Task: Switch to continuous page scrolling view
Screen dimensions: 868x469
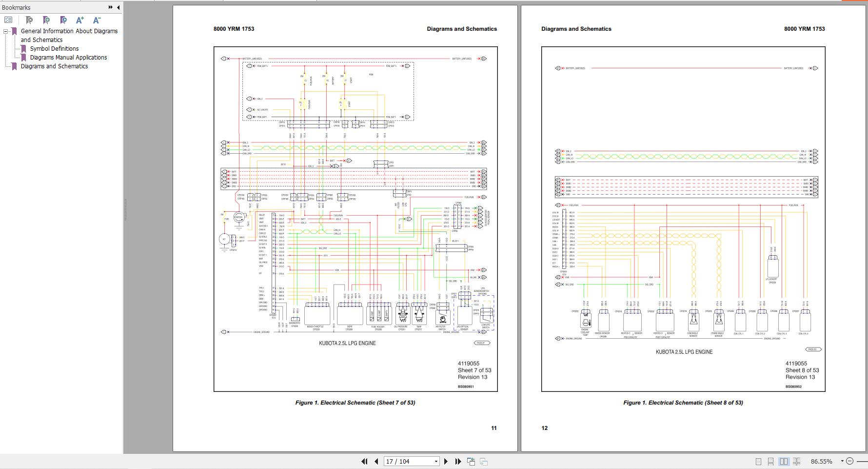Action: pyautogui.click(x=770, y=461)
